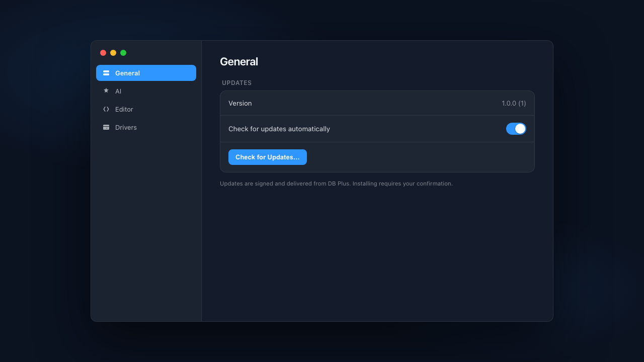The image size is (644, 362).
Task: Switch to the Editor label in the sidebar
Action: [x=124, y=109]
